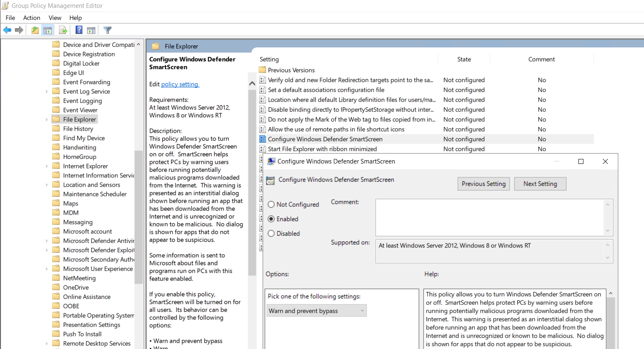Click the Previous Setting button
This screenshot has height=349, width=644.
(484, 184)
